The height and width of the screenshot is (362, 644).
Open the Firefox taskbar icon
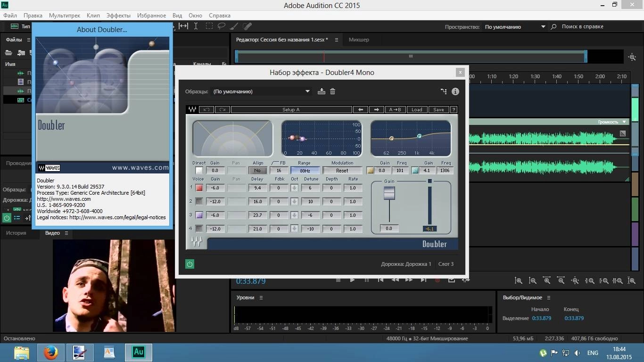coord(50,353)
